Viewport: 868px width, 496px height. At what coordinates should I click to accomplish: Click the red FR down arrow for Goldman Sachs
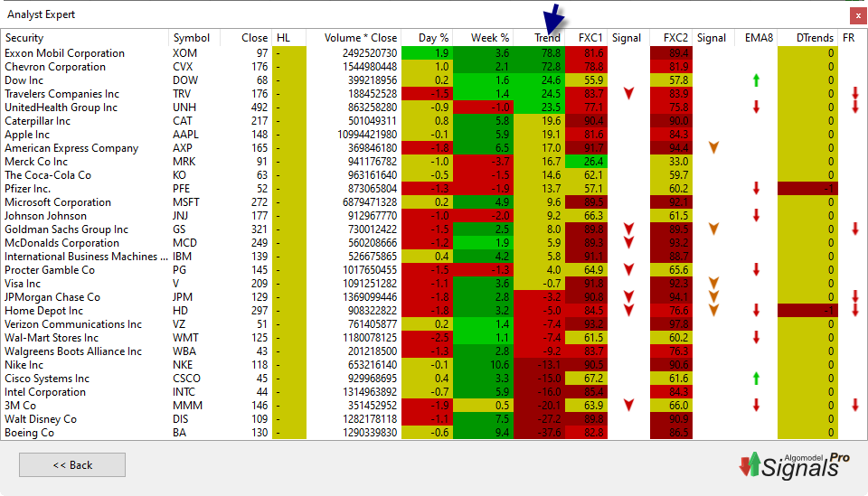(855, 229)
